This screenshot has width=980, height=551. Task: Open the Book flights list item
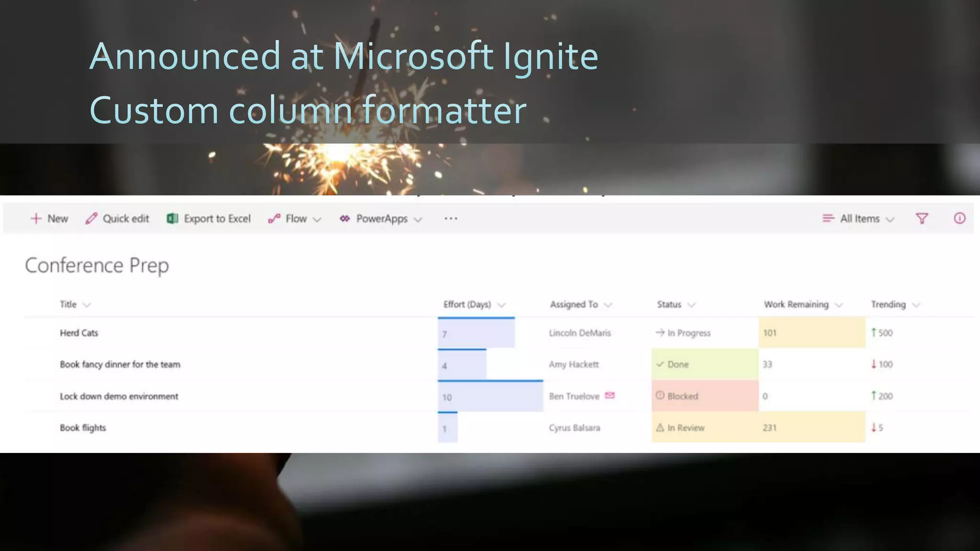(83, 428)
